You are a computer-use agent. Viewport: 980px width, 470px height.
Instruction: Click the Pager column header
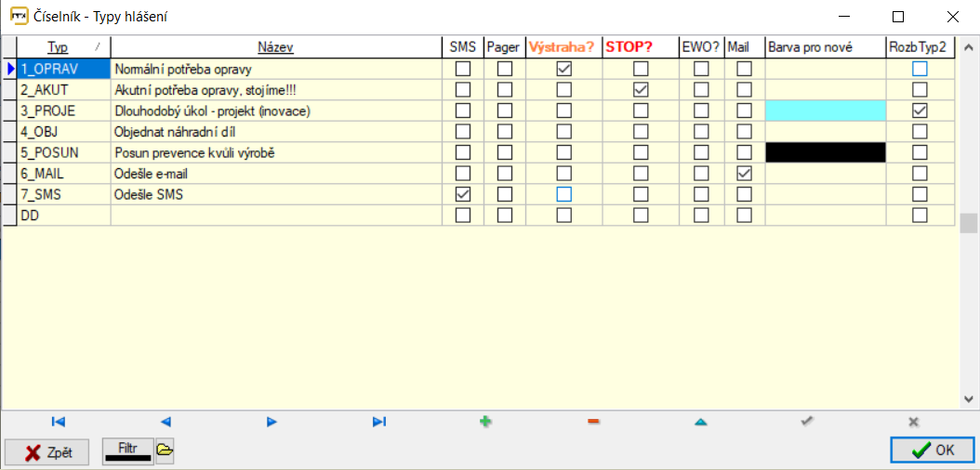pos(504,47)
